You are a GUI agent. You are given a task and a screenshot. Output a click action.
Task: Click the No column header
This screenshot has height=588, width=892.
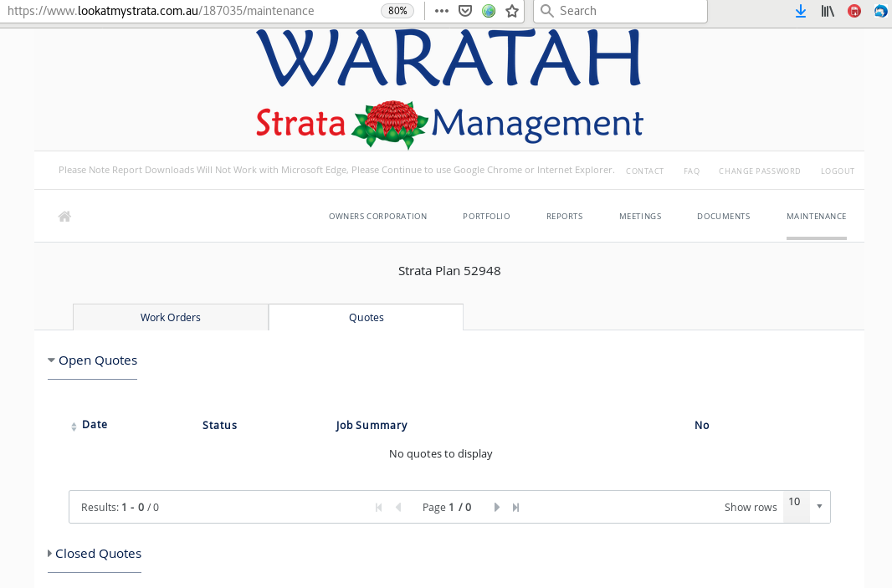(x=702, y=426)
